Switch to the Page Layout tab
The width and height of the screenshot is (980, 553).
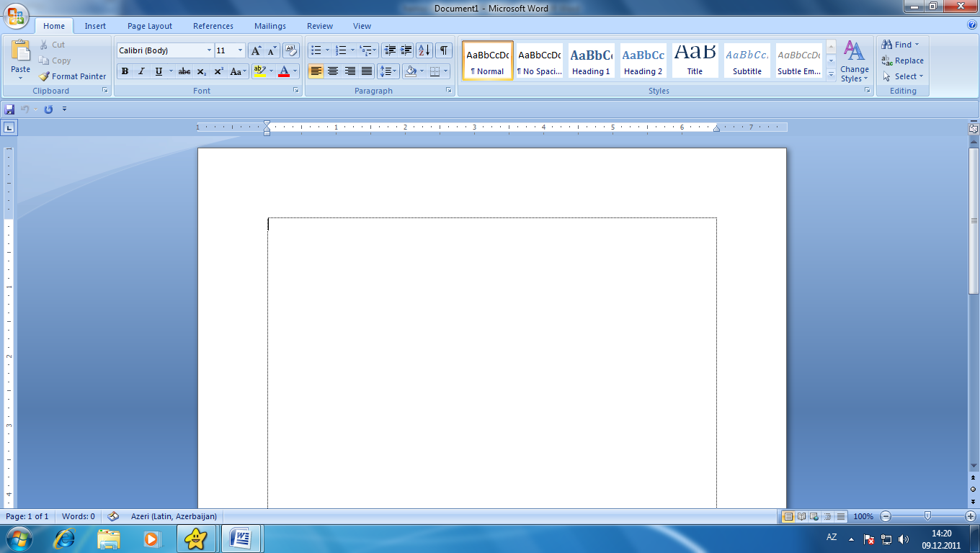150,26
